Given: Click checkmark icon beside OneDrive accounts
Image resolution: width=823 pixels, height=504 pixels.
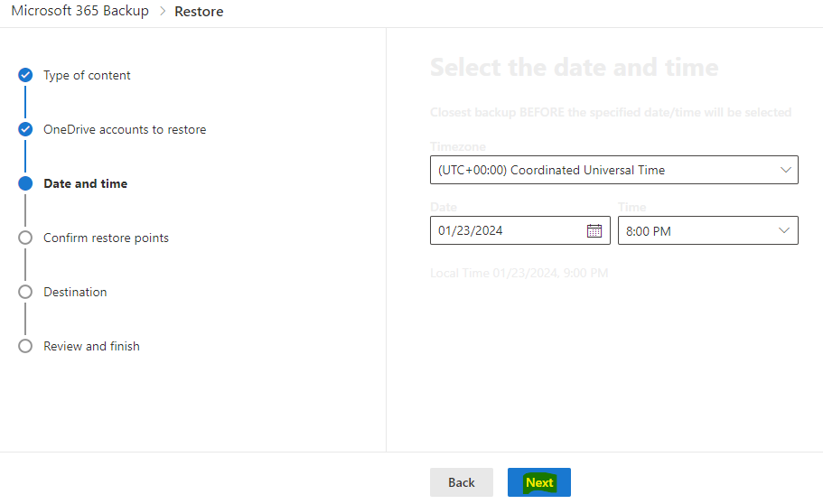Looking at the screenshot, I should (x=25, y=129).
